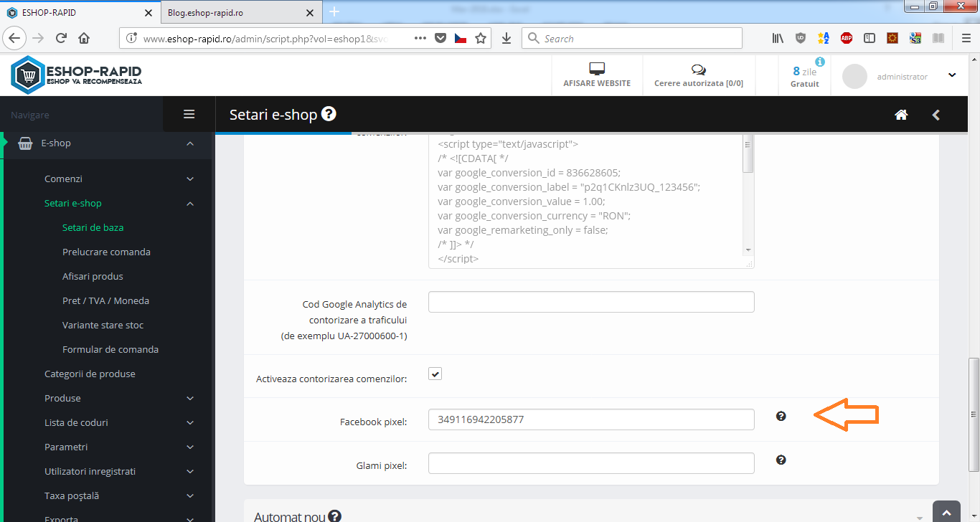
Task: Expand Taxa postala submenu
Action: 190,495
